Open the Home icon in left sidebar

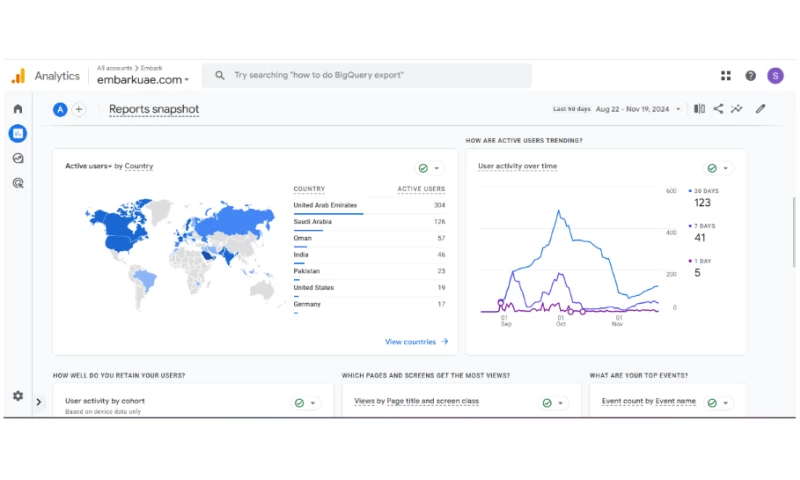pos(17,109)
